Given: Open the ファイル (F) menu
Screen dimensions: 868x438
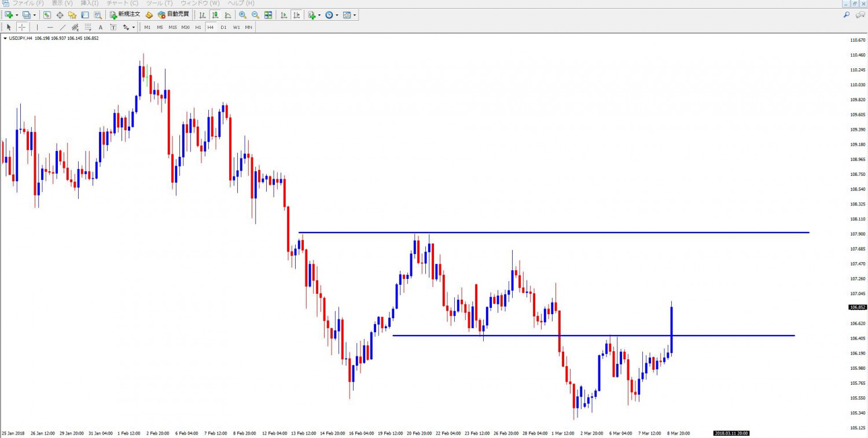Looking at the screenshot, I should (28, 3).
